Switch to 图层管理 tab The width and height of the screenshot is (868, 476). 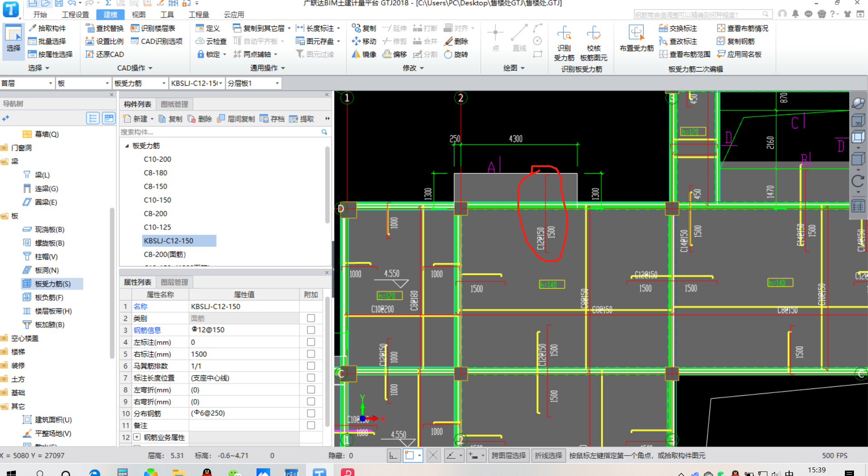pyautogui.click(x=174, y=282)
